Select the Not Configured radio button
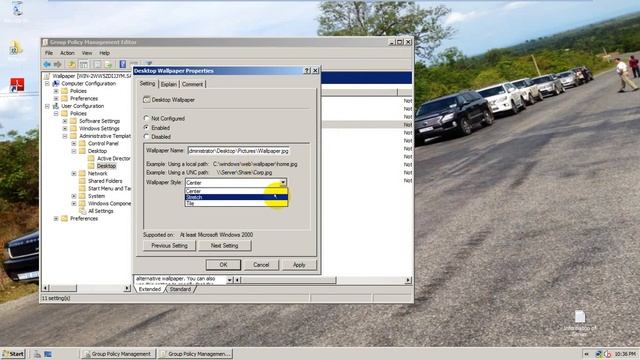The width and height of the screenshot is (640, 360). [147, 118]
